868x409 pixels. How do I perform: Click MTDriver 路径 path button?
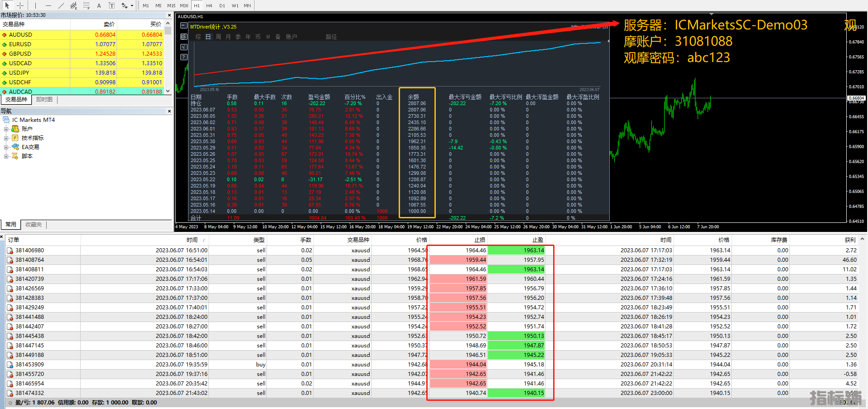[x=331, y=37]
